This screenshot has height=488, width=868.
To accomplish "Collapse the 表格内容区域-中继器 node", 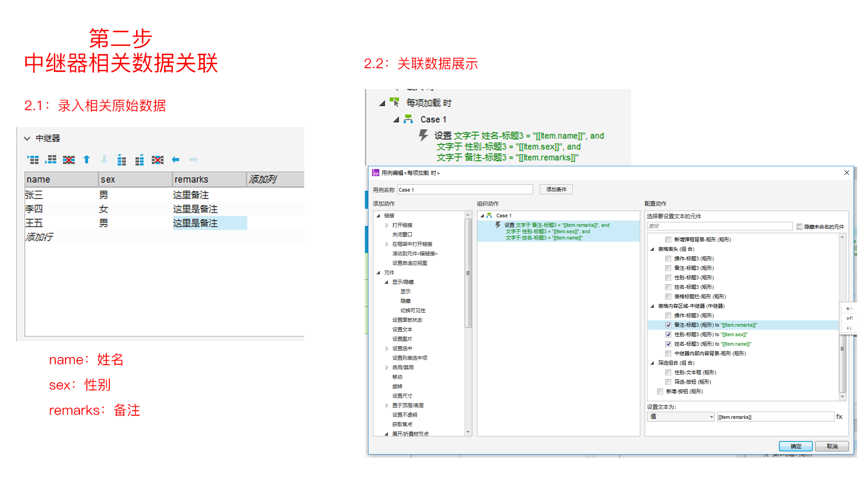I will (652, 306).
